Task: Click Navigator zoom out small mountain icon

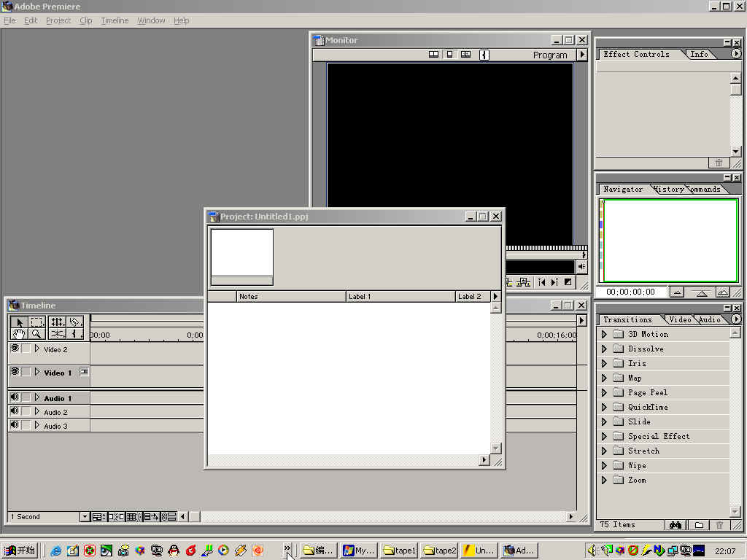Action: tap(677, 292)
